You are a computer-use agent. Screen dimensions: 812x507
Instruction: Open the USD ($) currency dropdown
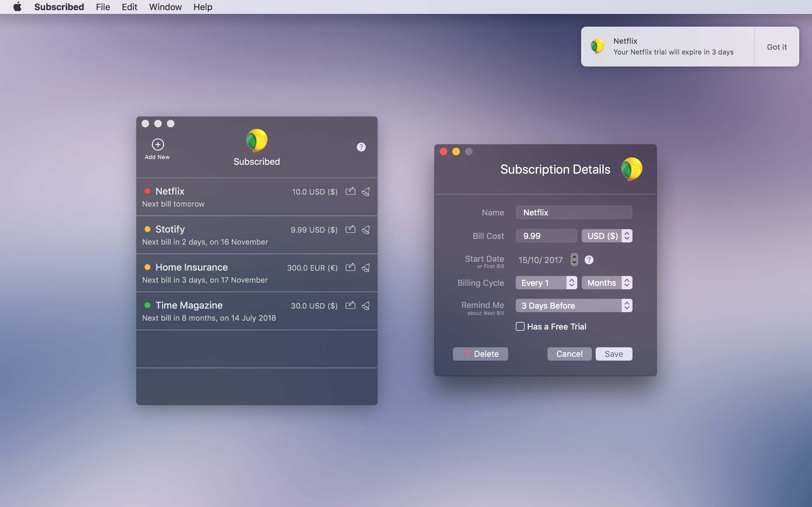607,236
